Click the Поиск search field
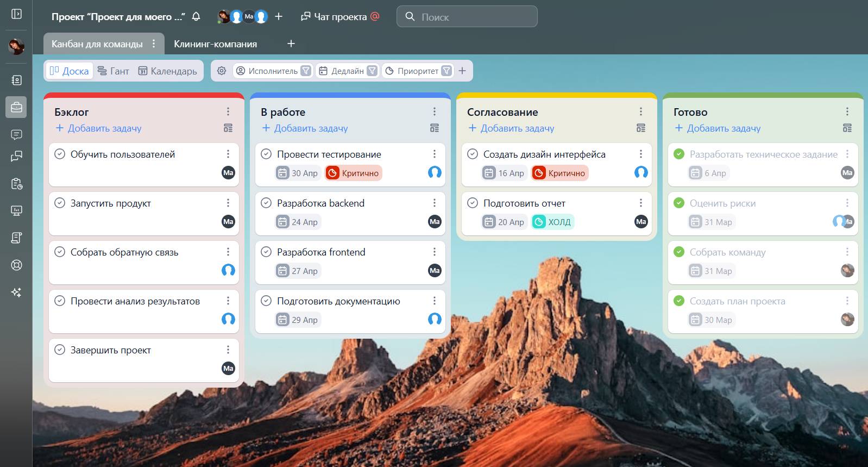 pyautogui.click(x=467, y=17)
